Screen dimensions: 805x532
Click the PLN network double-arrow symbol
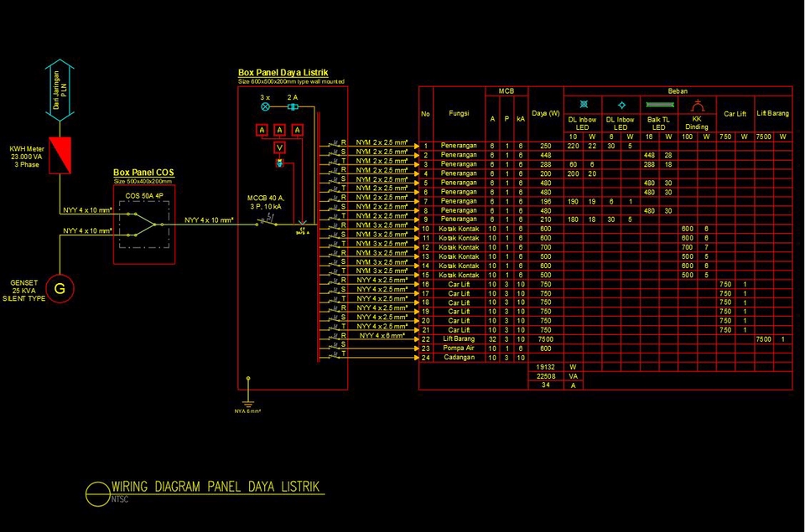click(60, 90)
